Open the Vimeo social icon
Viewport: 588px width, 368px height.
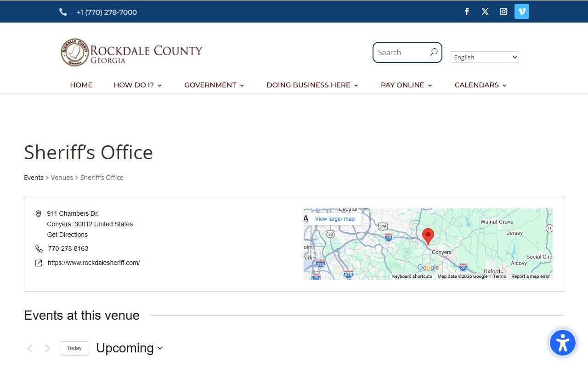[522, 11]
